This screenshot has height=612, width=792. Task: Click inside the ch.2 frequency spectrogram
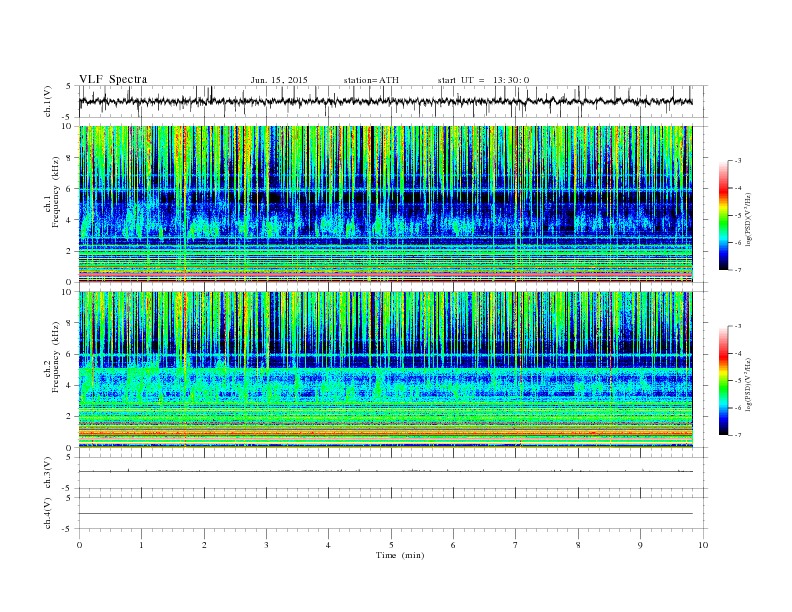pos(386,370)
